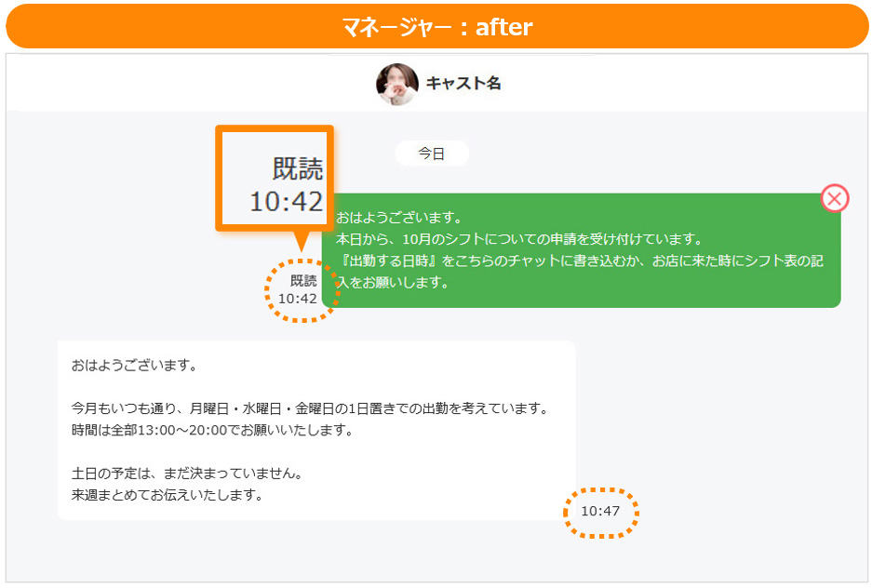Viewport: 872px width, 588px height.
Task: Click 入をお願いします at green bubble's end
Action: (392, 282)
